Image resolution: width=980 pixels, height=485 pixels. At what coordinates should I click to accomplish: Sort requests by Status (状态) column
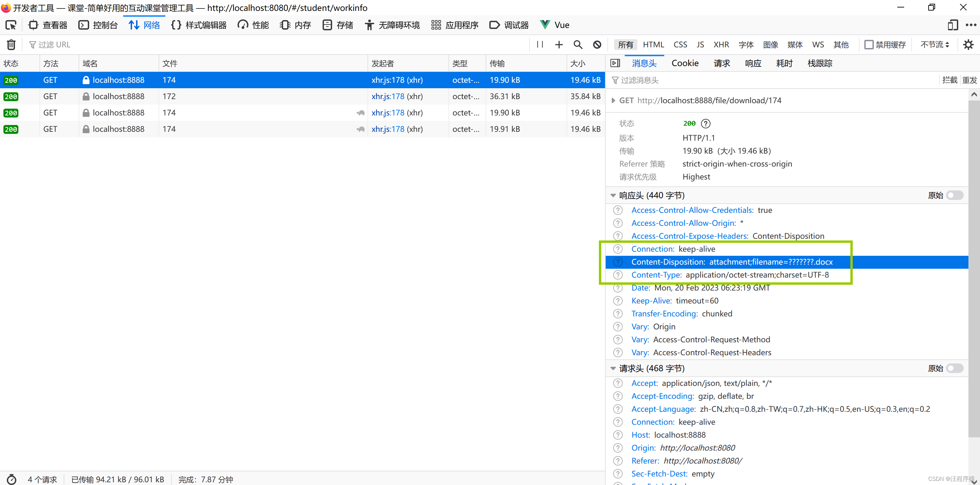tap(20, 63)
